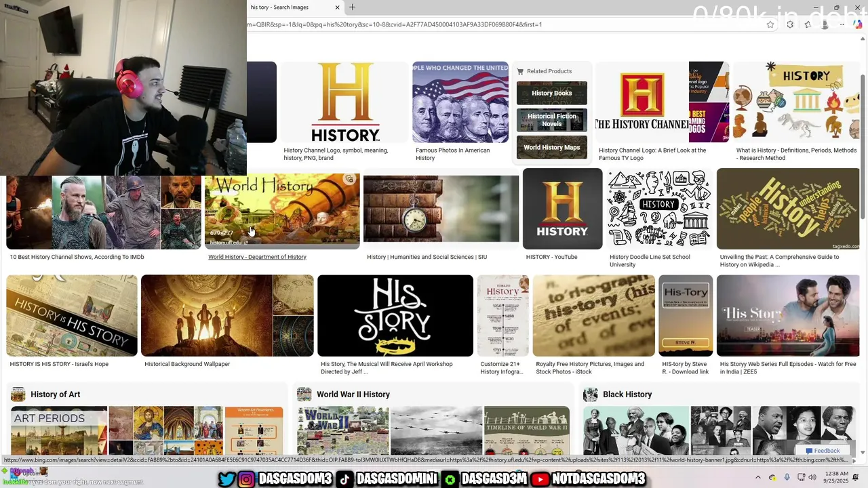
Task: Open the golden History Channel logo thumbnail
Action: tap(344, 102)
